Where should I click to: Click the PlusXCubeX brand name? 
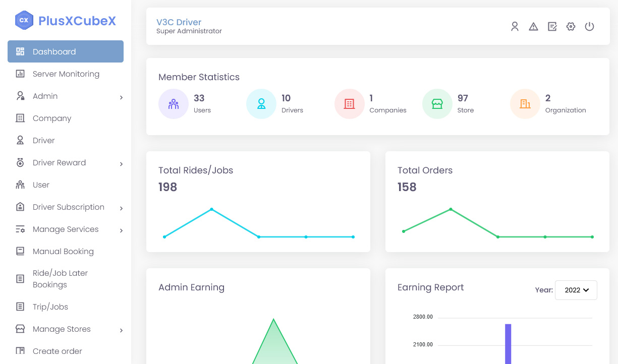[x=77, y=20]
